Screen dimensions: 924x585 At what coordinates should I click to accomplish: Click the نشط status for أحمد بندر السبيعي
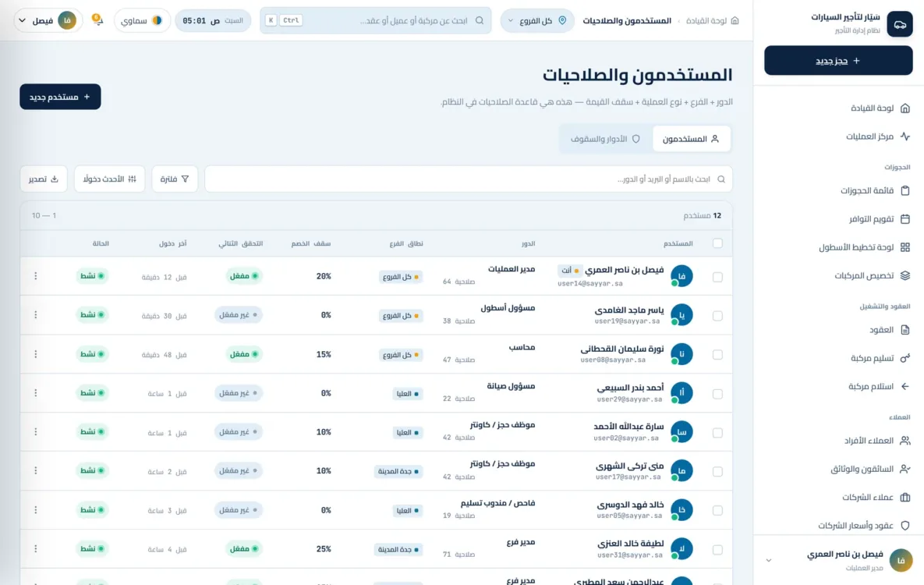pyautogui.click(x=93, y=393)
